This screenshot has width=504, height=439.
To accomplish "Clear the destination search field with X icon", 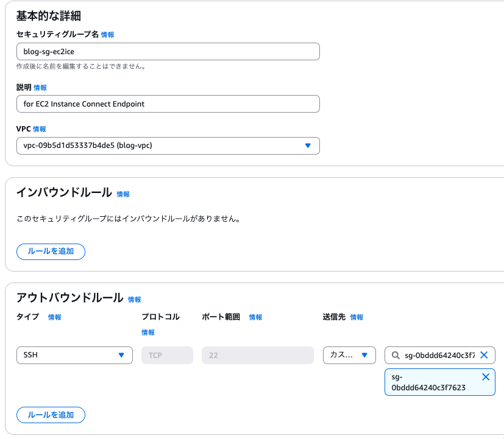I will (484, 355).
